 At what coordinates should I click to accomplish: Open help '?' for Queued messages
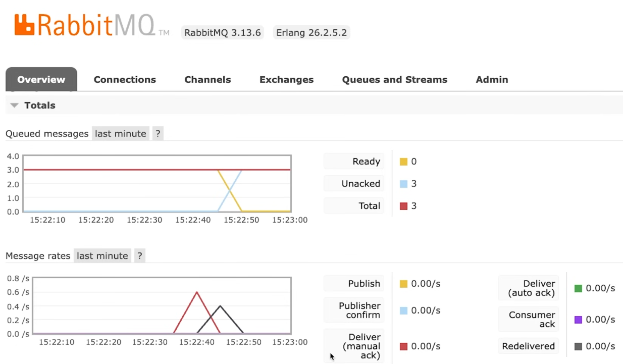click(x=158, y=134)
